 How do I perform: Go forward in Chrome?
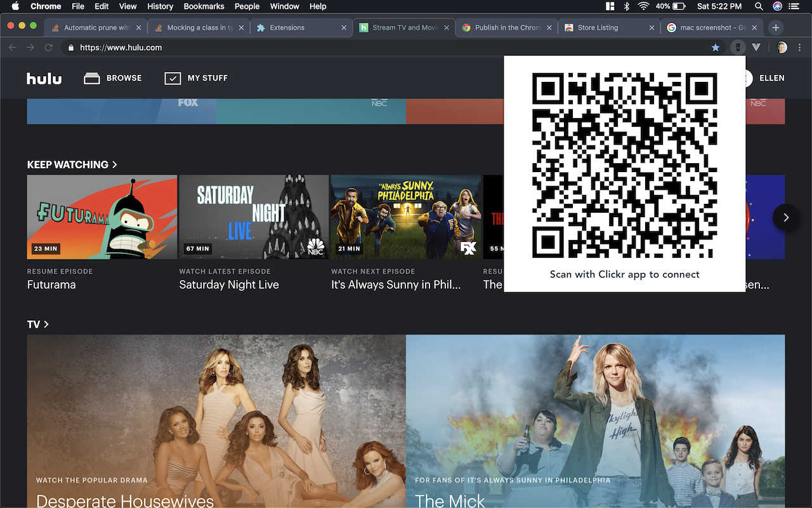point(30,48)
